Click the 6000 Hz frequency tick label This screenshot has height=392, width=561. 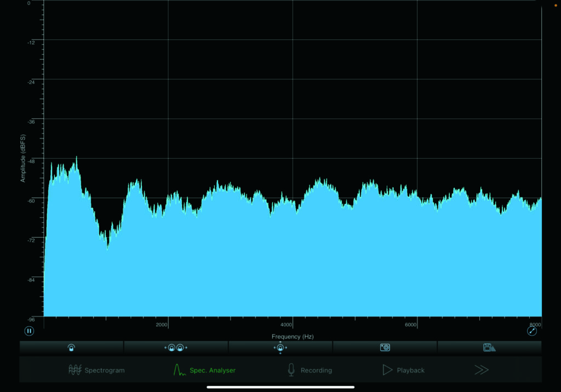[x=410, y=325]
